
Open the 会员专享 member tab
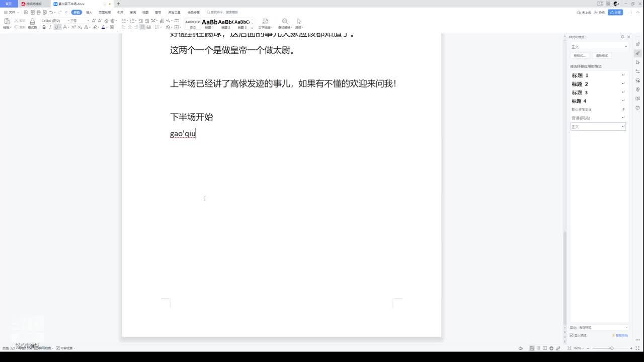[194, 12]
